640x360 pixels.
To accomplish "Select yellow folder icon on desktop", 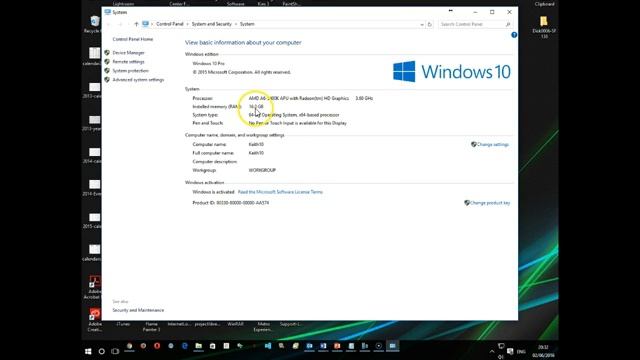I will tap(544, 21).
